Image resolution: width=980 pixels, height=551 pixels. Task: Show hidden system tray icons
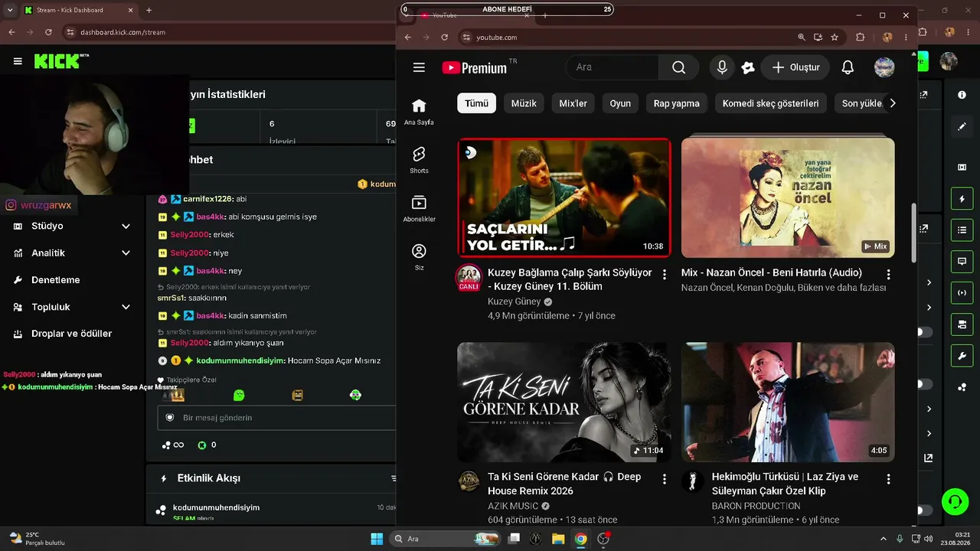click(x=883, y=539)
